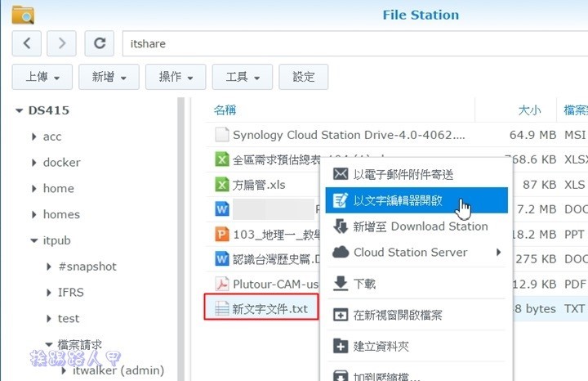The height and width of the screenshot is (381, 588).
Task: Click the MSI file icon for Synology Cloud Station Drive
Action: (x=221, y=135)
